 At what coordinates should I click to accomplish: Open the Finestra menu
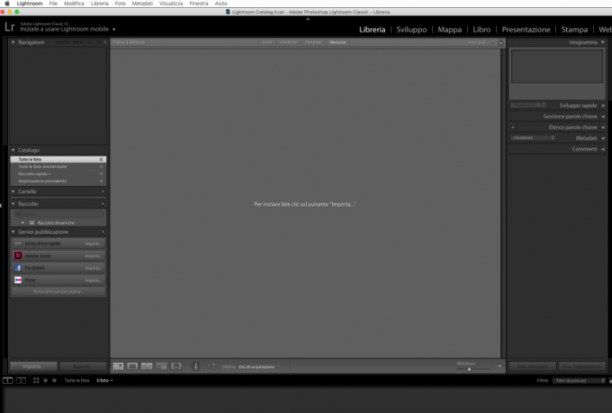199,3
